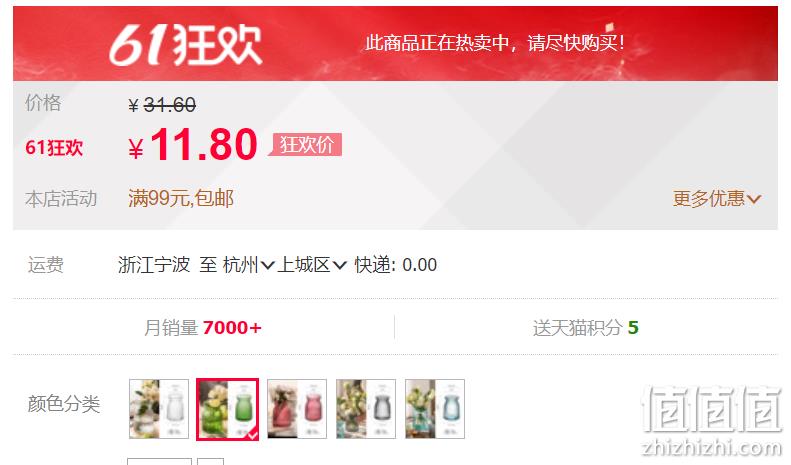Choose the pink vase color option

tap(297, 409)
